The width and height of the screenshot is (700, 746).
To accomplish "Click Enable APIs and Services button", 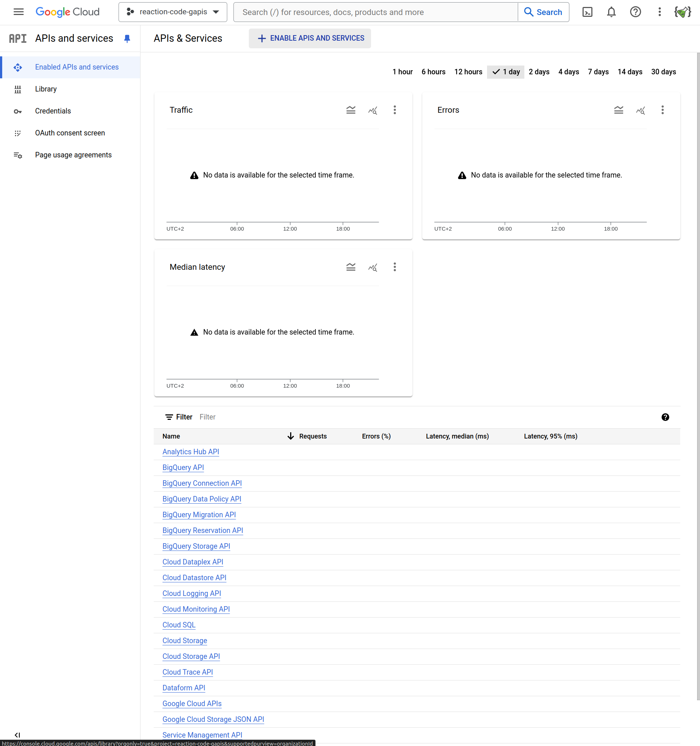I will pyautogui.click(x=310, y=38).
